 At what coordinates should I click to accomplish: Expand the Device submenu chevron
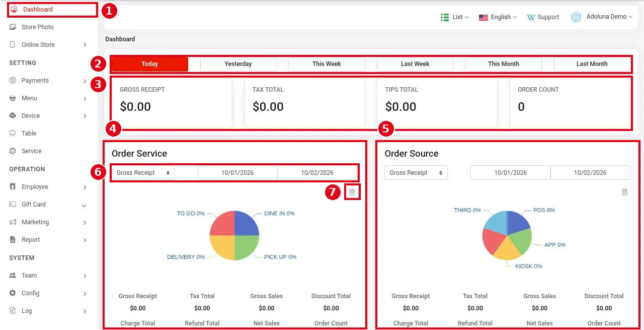85,116
